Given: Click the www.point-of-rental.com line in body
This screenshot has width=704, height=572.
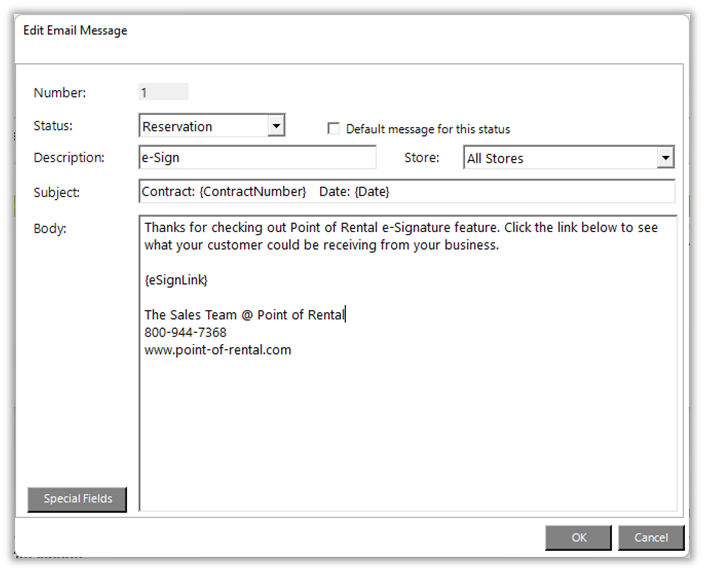Looking at the screenshot, I should coord(217,350).
